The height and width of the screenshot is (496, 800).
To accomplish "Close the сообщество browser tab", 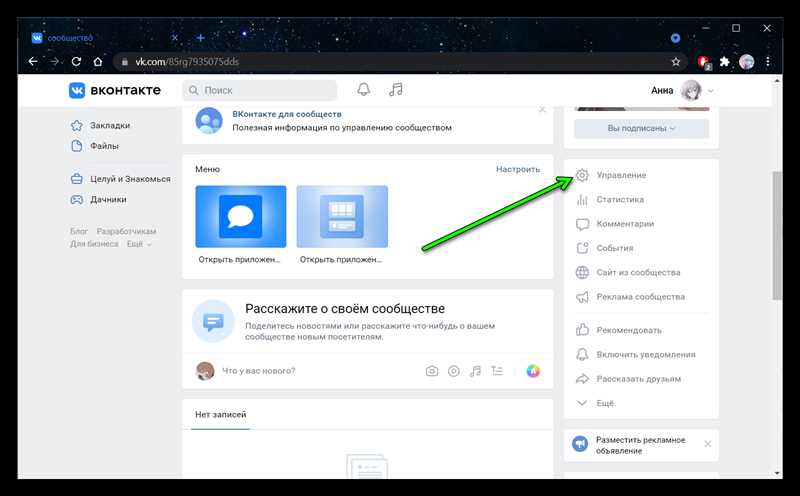I will coord(174,38).
